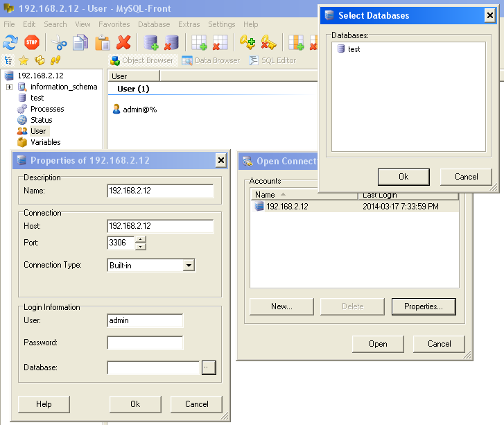504x425 pixels.
Task: Click the scissors Cut icon
Action: point(59,42)
